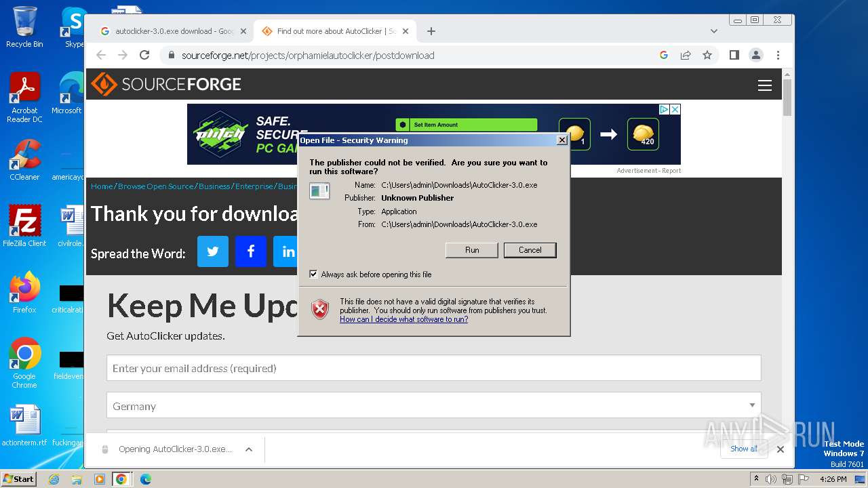Share on Twitter
The width and height of the screenshot is (868, 488).
(213, 251)
